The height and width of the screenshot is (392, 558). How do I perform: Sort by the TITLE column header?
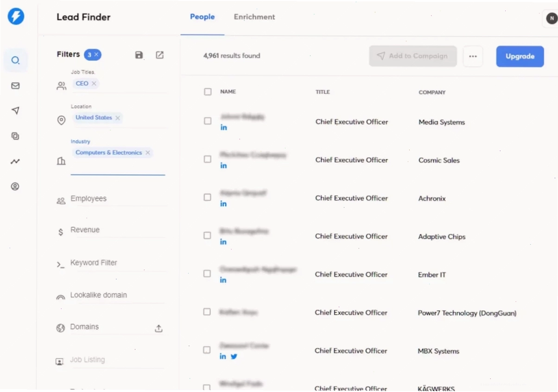(323, 92)
